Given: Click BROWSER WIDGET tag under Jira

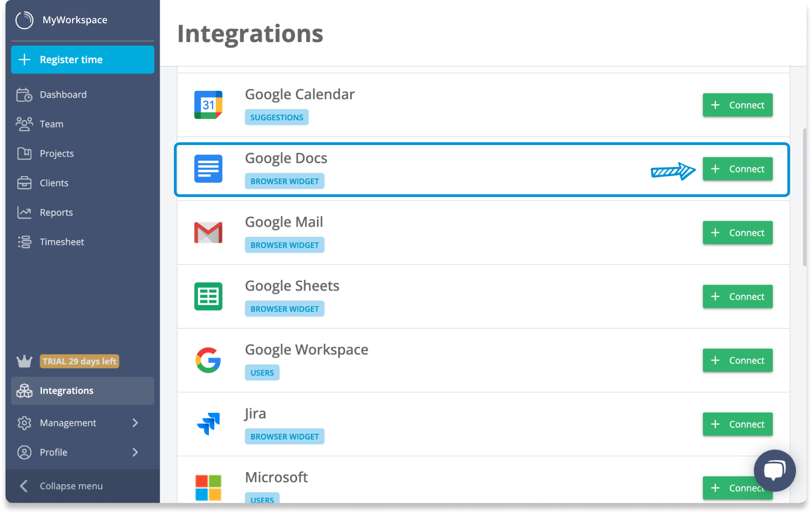Looking at the screenshot, I should pyautogui.click(x=284, y=436).
